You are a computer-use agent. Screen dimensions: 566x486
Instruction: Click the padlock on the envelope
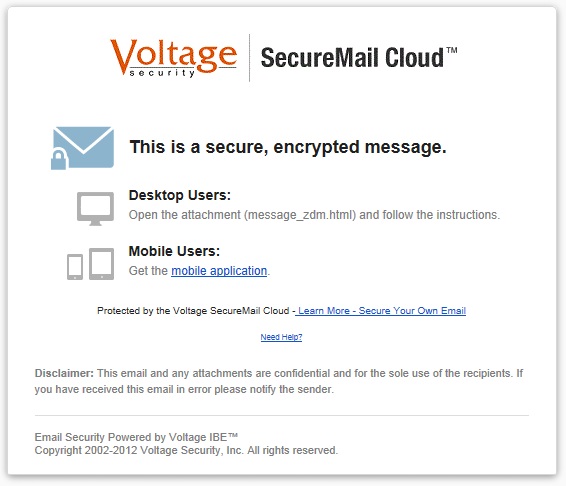tap(59, 160)
